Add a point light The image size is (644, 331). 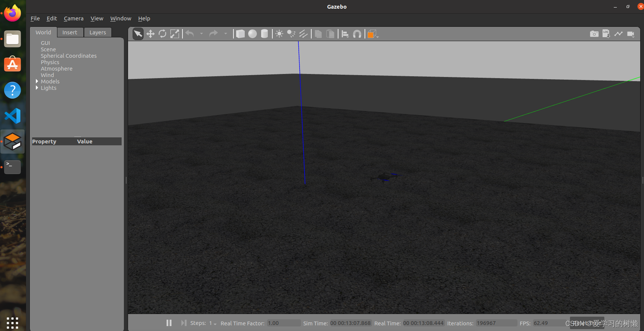[279, 34]
